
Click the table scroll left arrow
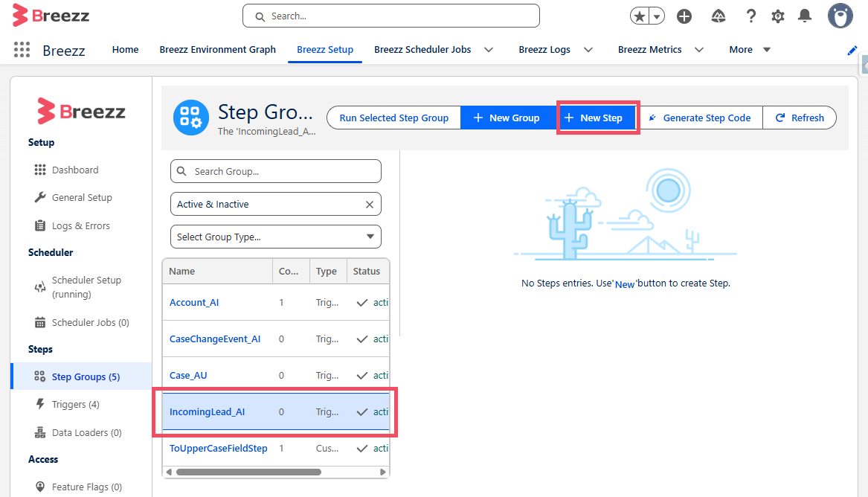point(169,472)
